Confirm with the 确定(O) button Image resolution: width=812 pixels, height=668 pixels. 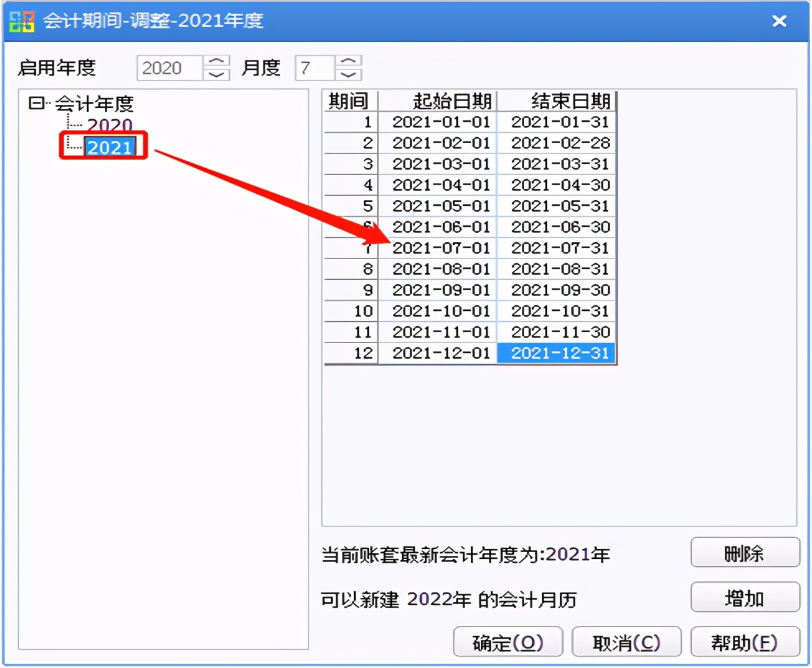click(508, 642)
